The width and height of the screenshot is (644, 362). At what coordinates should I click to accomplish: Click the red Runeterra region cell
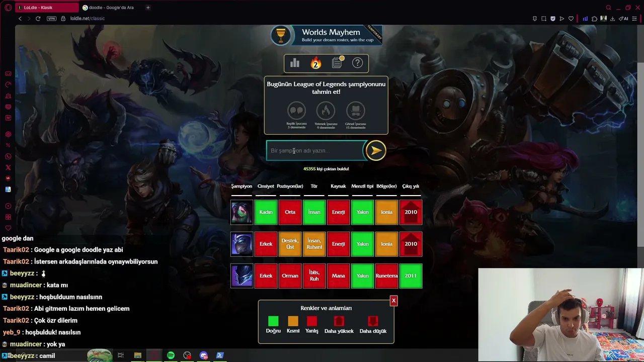point(387,276)
